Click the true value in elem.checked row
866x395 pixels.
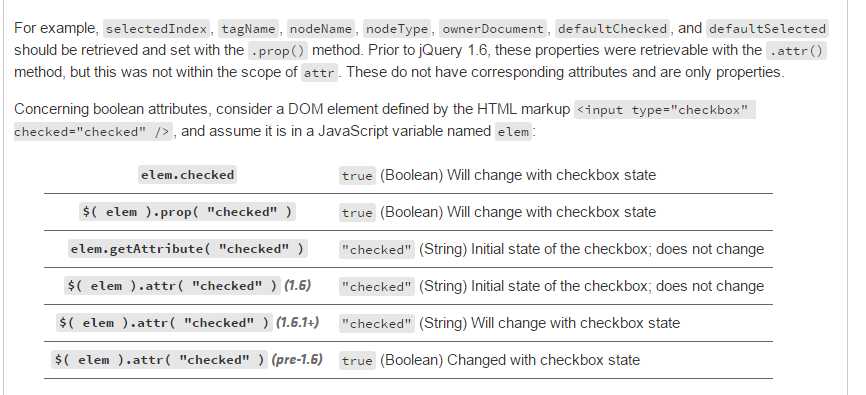tap(357, 176)
